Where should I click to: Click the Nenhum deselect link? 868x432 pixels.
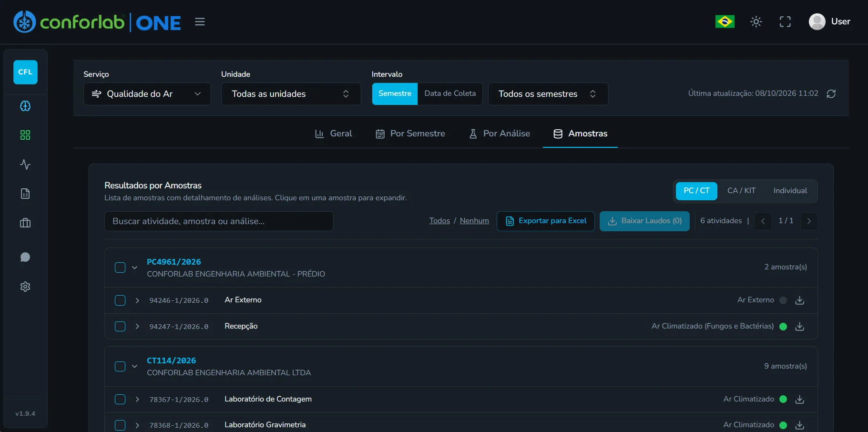pyautogui.click(x=474, y=221)
